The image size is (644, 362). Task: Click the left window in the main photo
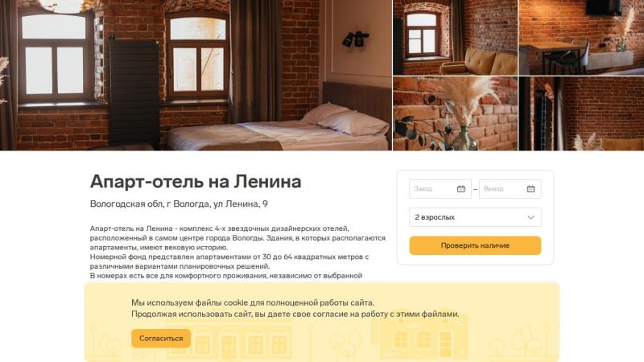[55, 56]
